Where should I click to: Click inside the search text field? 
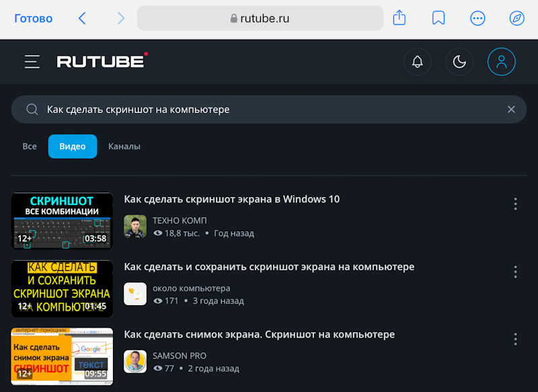[x=269, y=110]
